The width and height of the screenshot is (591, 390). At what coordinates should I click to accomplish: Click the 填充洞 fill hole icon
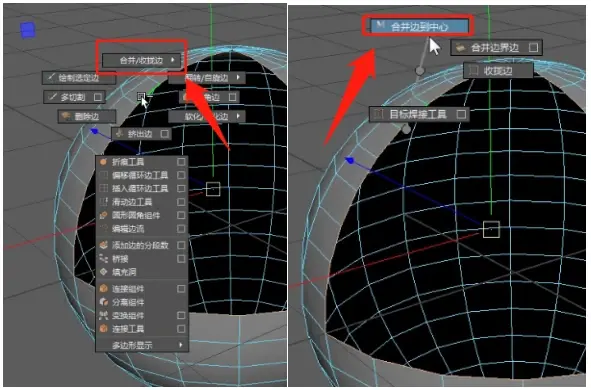[x=104, y=272]
